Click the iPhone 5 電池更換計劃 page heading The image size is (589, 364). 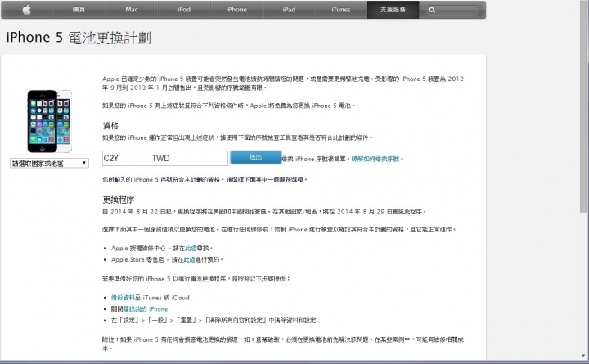[x=79, y=38]
